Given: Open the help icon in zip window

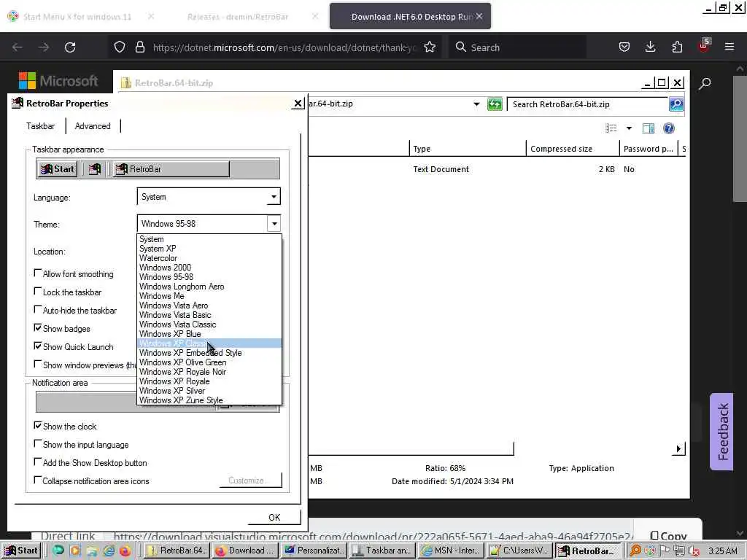Looking at the screenshot, I should click(x=669, y=128).
